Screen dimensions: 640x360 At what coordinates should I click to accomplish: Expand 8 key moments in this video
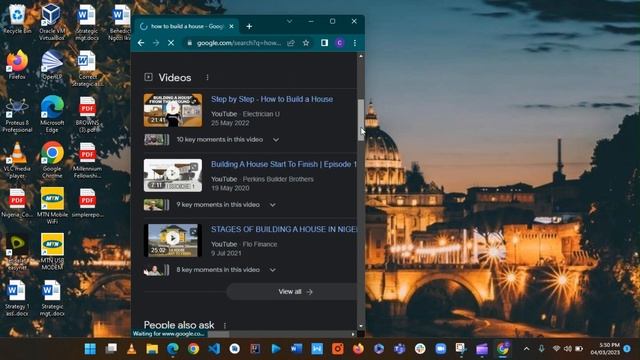click(x=272, y=270)
